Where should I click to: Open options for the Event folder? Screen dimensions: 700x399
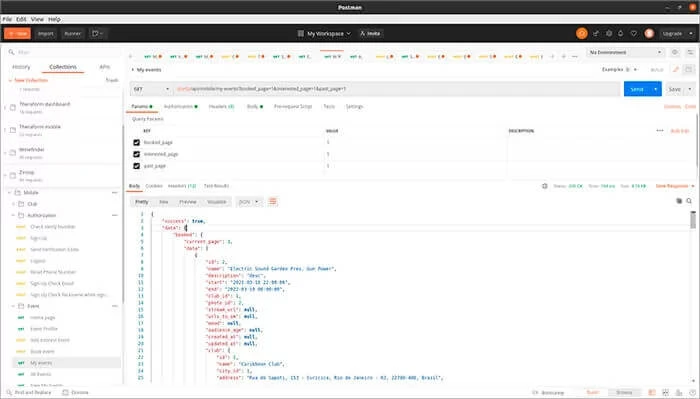tap(115, 306)
